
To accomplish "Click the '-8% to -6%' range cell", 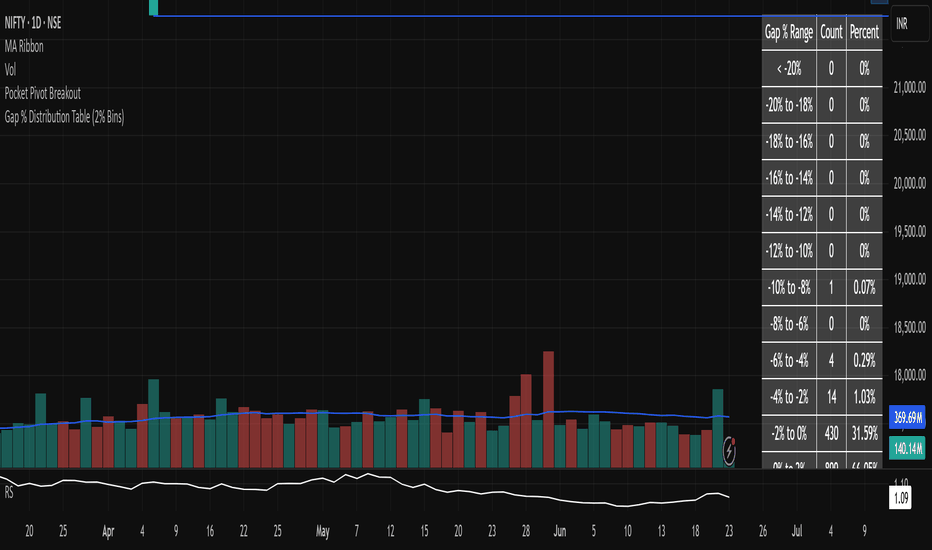I will tap(789, 324).
